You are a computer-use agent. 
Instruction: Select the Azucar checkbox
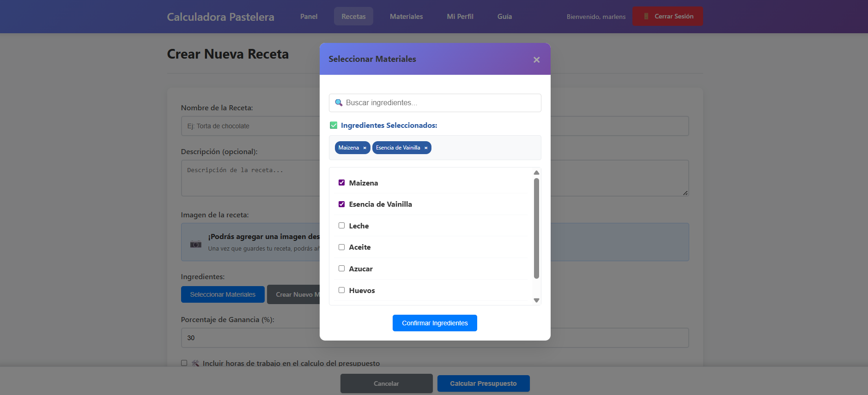(x=341, y=269)
